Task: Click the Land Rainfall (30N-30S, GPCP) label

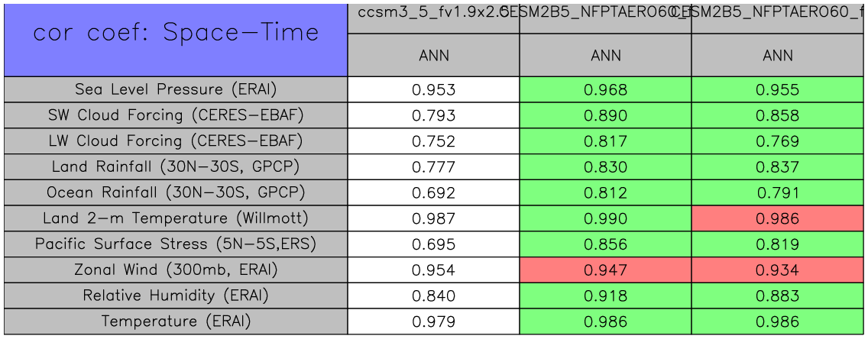Action: [x=176, y=166]
